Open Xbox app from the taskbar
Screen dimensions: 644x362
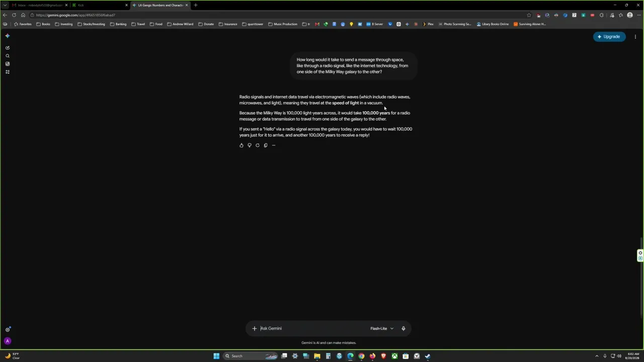[x=394, y=356]
